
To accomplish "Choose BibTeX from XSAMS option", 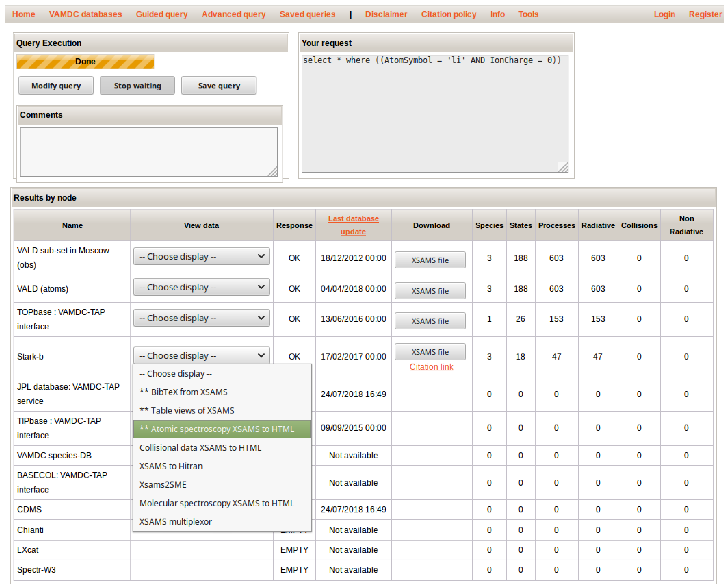I will click(183, 392).
